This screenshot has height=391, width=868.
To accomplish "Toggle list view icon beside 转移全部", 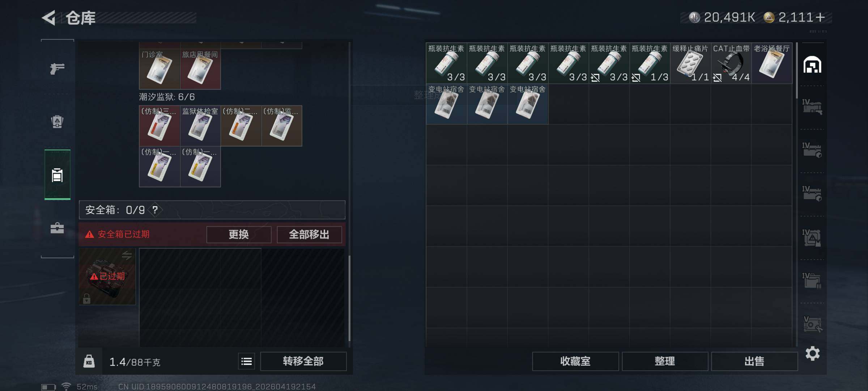I will [247, 361].
